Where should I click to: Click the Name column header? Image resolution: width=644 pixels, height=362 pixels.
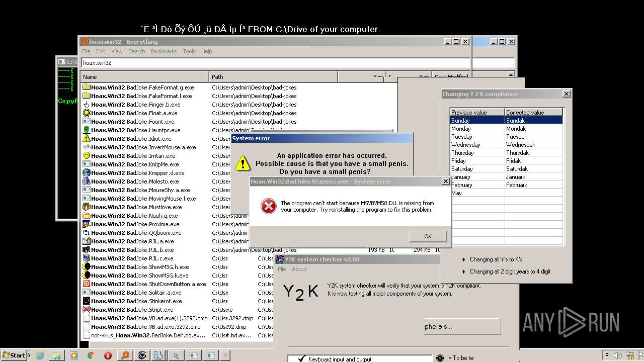click(x=145, y=77)
